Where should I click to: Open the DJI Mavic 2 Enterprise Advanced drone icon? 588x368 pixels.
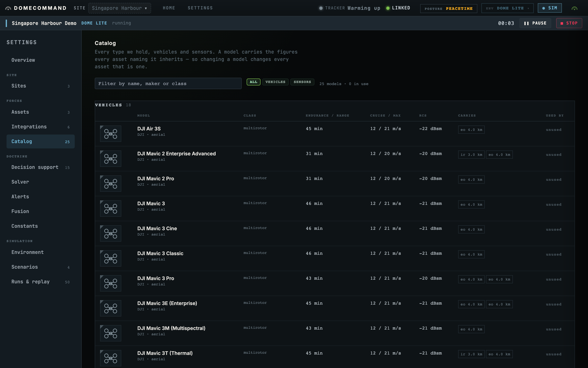pos(110,159)
